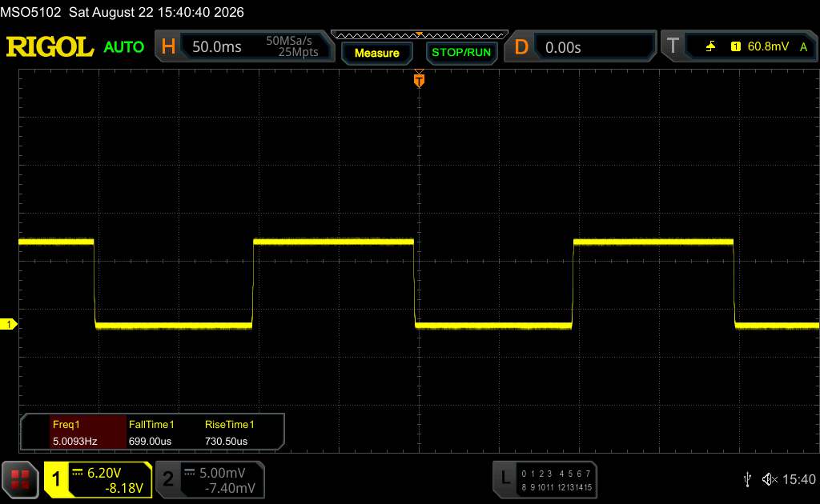The width and height of the screenshot is (820, 504).
Task: Click the waveform memory position bar
Action: [420, 35]
